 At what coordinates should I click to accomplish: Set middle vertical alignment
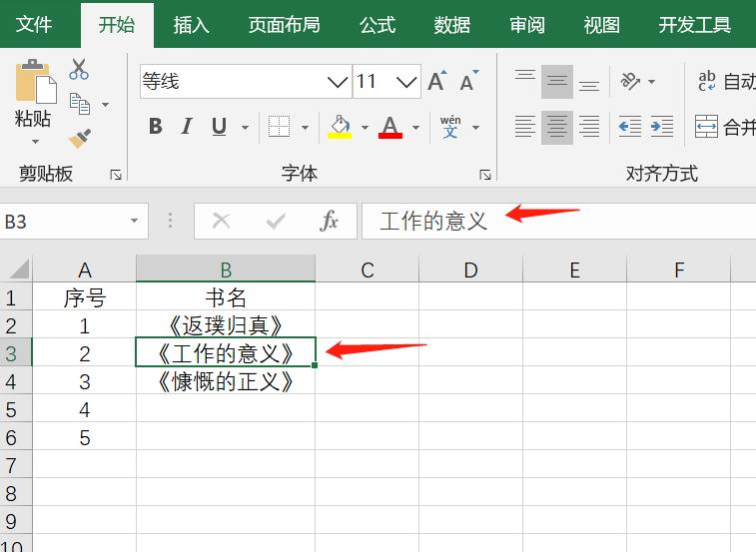pyautogui.click(x=557, y=81)
